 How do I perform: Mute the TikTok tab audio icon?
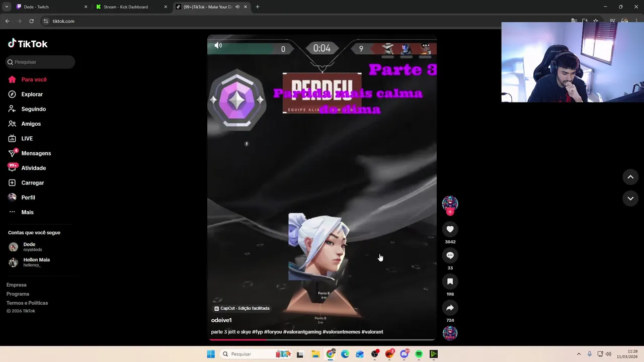point(237,7)
